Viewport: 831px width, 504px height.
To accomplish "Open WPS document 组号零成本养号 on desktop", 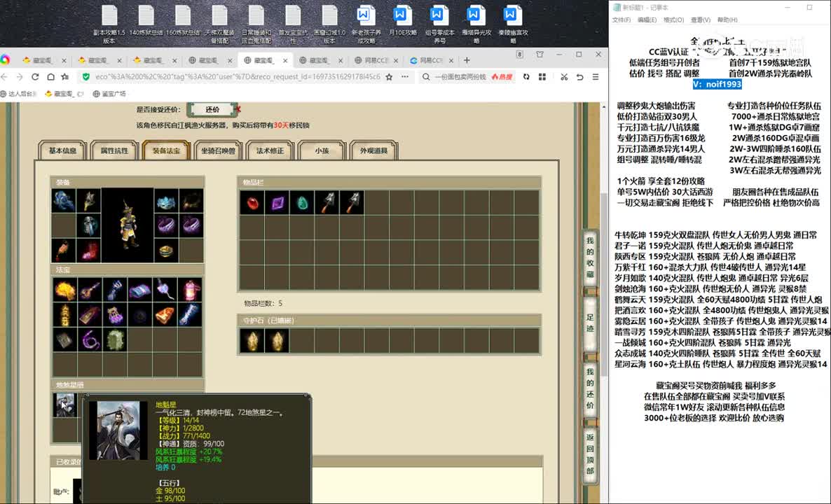I will tap(439, 24).
